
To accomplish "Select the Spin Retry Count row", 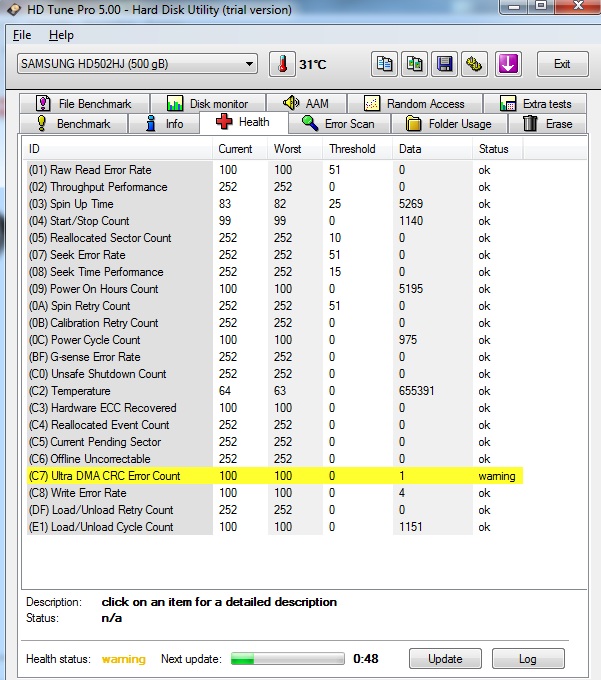I will 275,306.
